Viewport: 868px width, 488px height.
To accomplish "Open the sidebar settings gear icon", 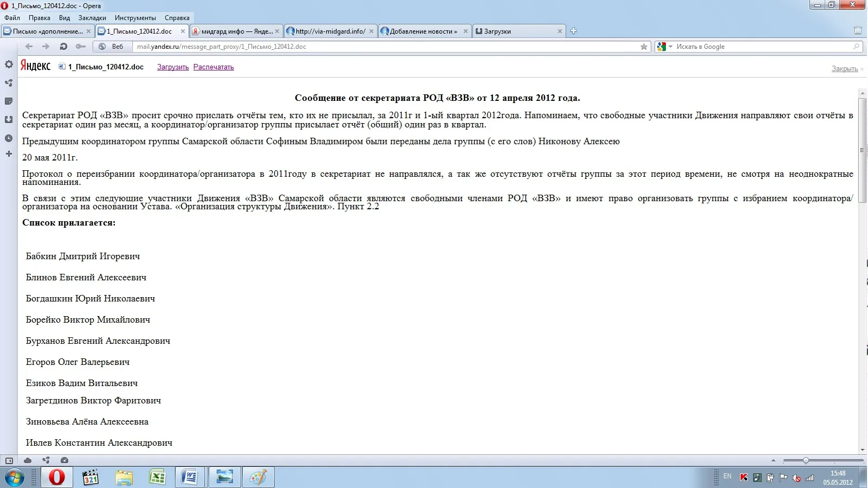I will [9, 65].
